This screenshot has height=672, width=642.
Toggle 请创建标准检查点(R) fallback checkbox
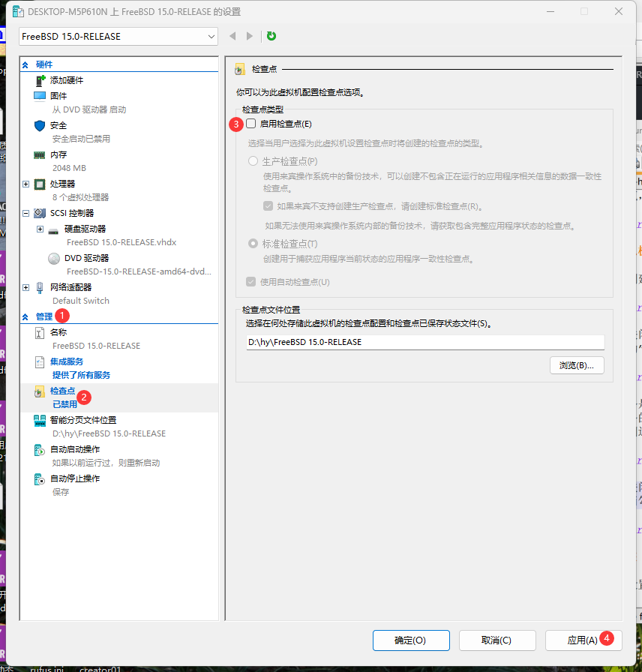pos(268,206)
